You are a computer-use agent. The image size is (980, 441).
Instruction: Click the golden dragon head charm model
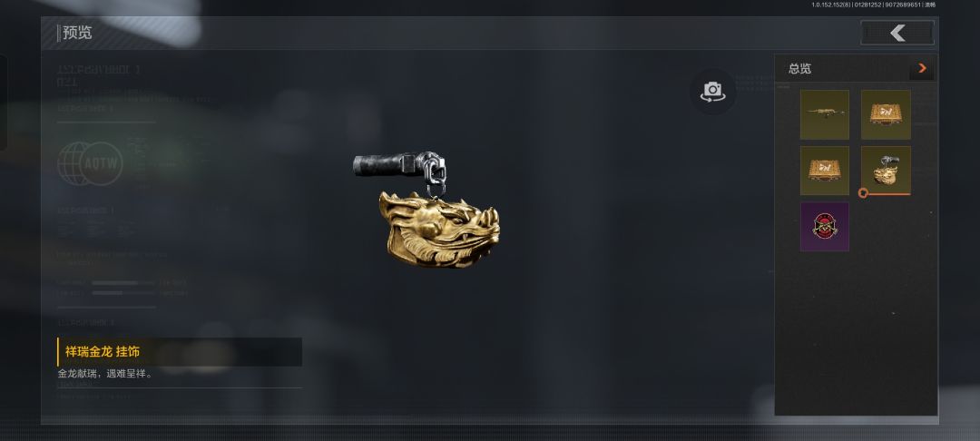click(439, 230)
